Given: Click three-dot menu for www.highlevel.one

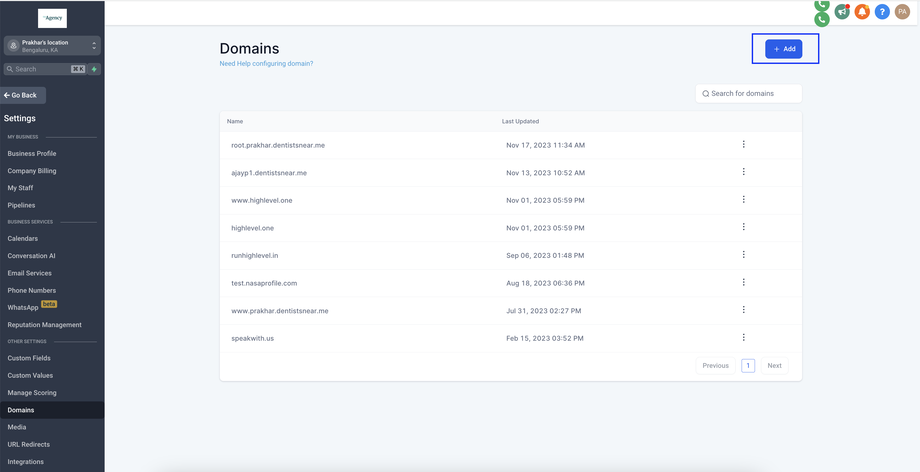Looking at the screenshot, I should (744, 200).
